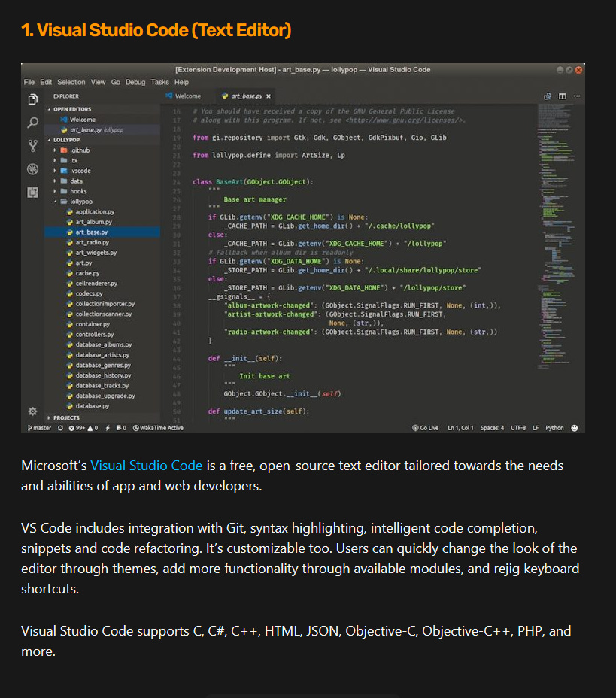Open codecs.py in the explorer
Image resolution: width=616 pixels, height=698 pixels.
[89, 294]
